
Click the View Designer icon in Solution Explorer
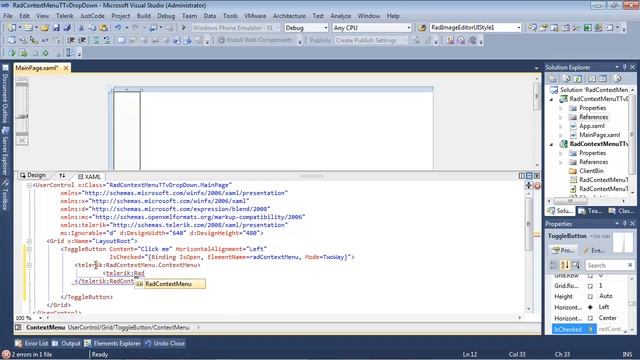pos(603,78)
